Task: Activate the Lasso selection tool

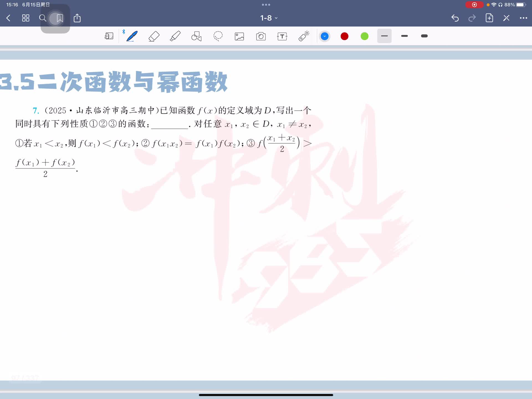Action: point(218,36)
